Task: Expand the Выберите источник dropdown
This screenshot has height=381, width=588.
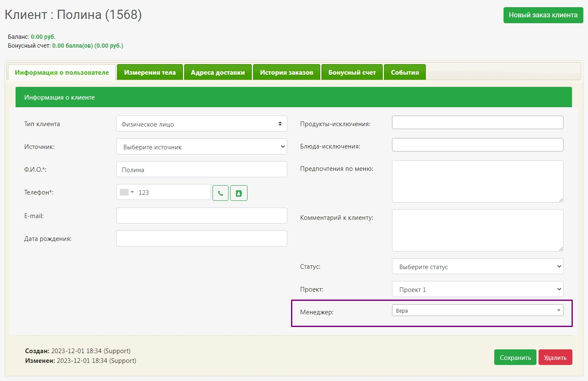Action: [201, 147]
